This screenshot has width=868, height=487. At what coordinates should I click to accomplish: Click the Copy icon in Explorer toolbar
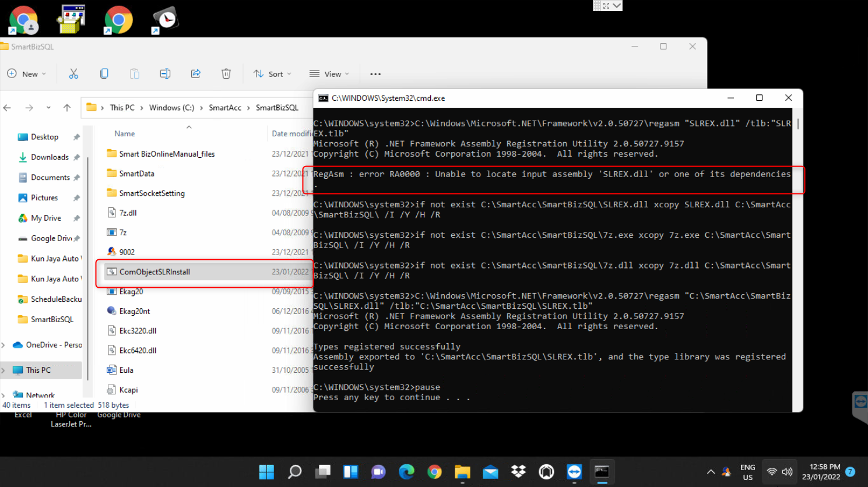(x=104, y=73)
